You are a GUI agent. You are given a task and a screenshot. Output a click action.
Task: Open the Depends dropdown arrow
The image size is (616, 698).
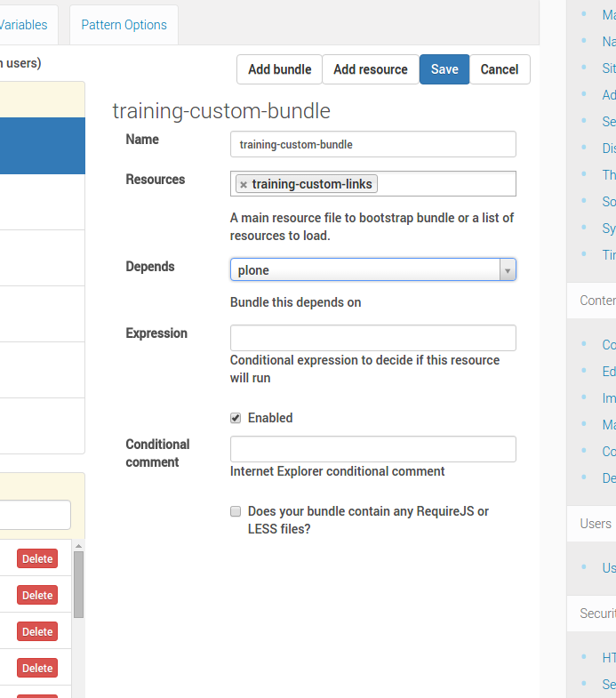pyautogui.click(x=508, y=270)
